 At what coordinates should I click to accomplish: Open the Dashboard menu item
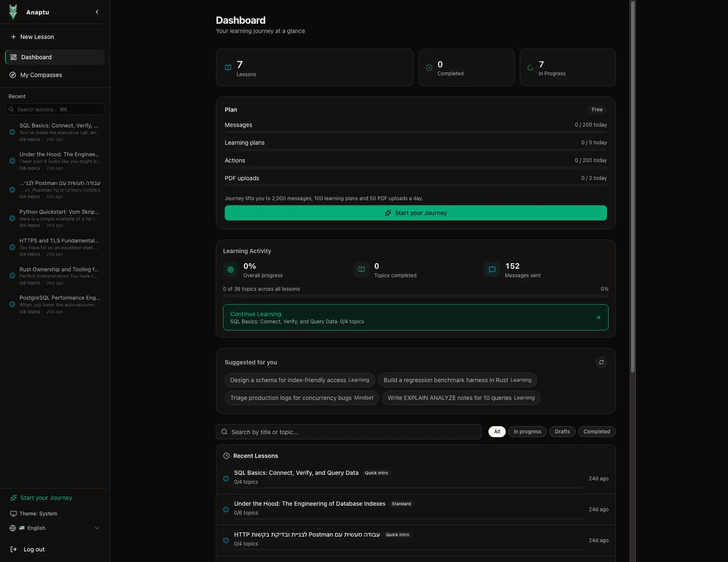pos(55,57)
